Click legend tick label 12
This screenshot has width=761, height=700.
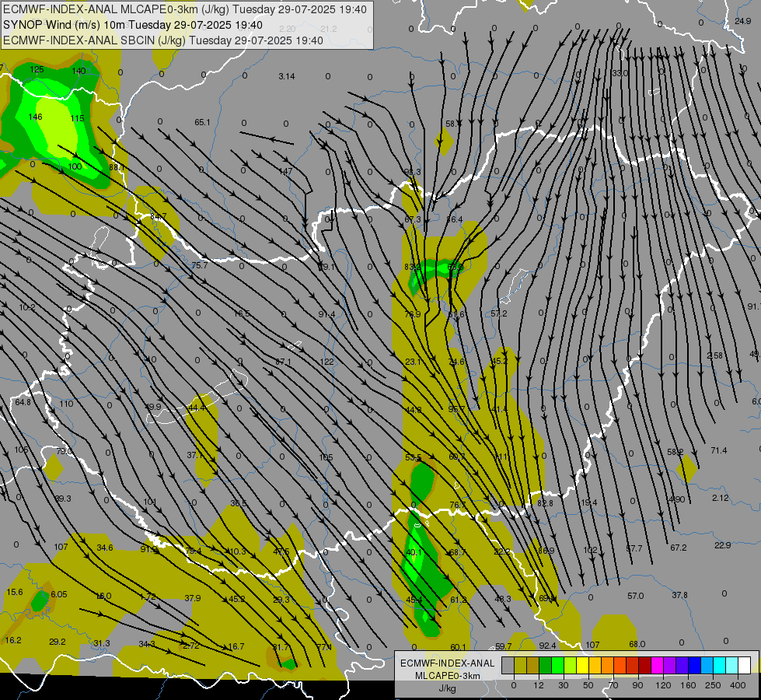coord(539,685)
